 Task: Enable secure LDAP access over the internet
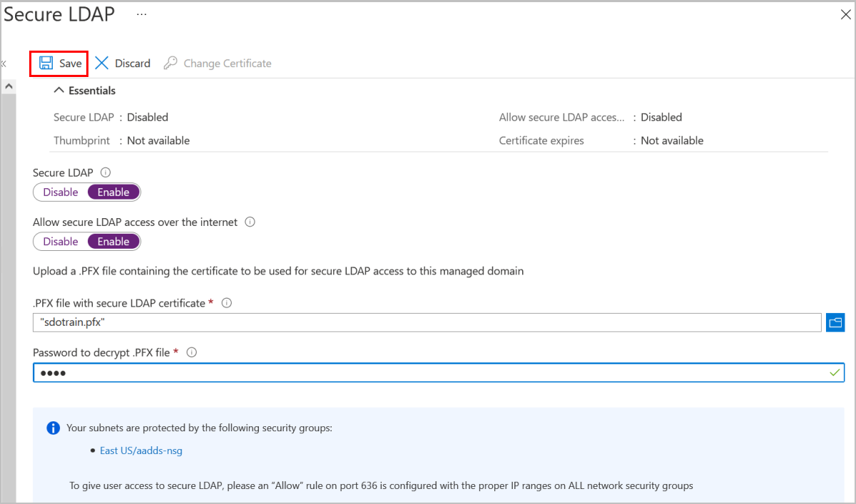click(113, 242)
